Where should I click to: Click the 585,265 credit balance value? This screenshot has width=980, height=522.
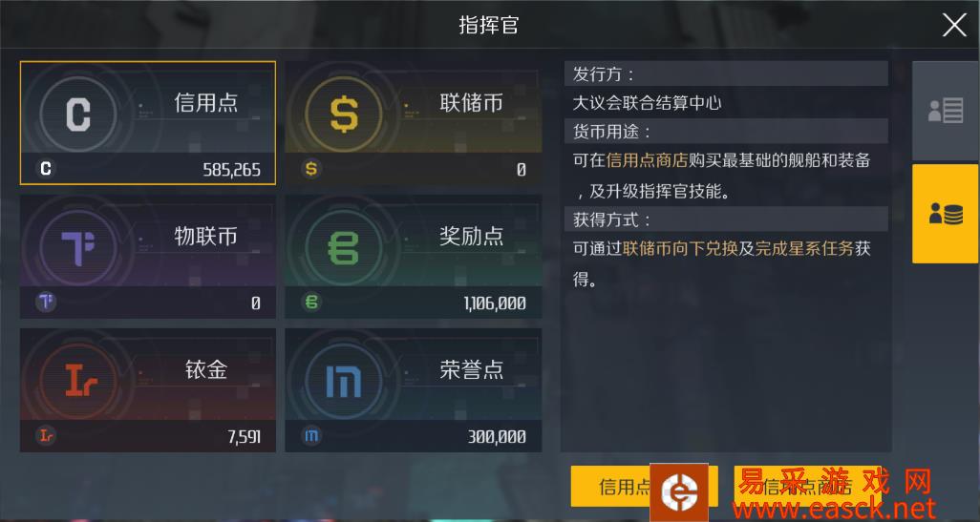(232, 170)
